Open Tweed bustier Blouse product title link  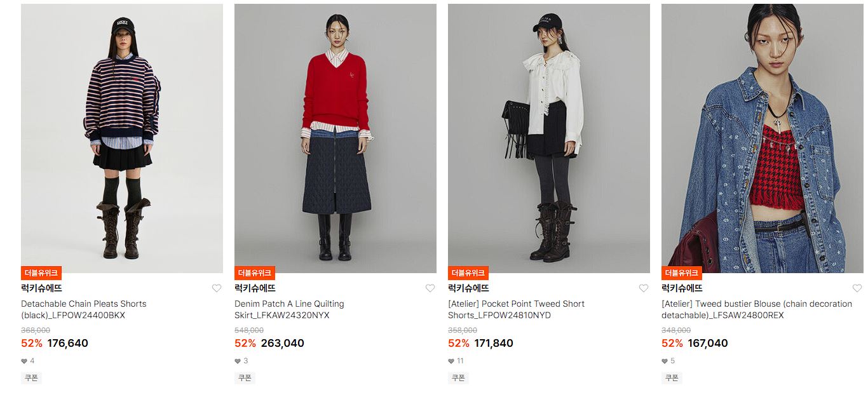757,309
